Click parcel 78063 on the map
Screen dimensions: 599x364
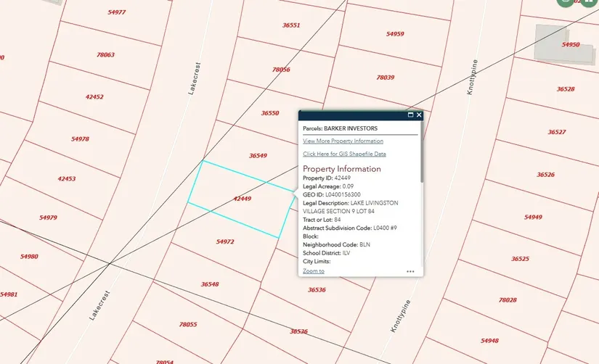click(105, 54)
